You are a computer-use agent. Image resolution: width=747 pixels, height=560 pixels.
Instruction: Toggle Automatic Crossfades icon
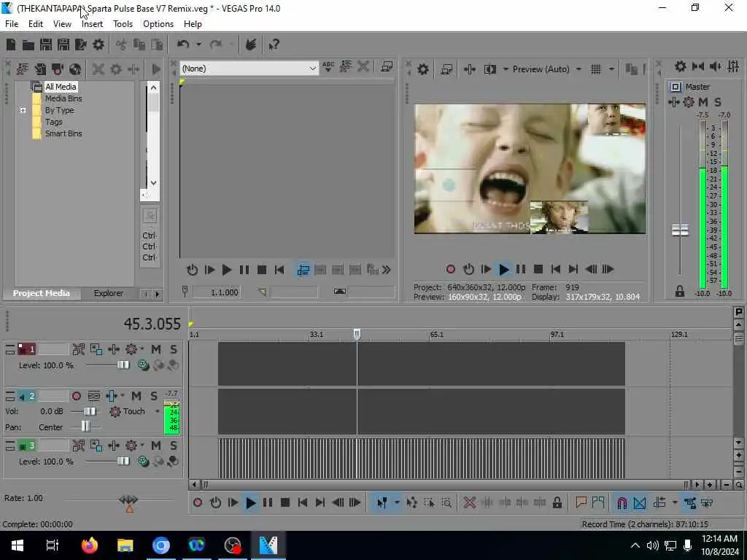pos(640,503)
